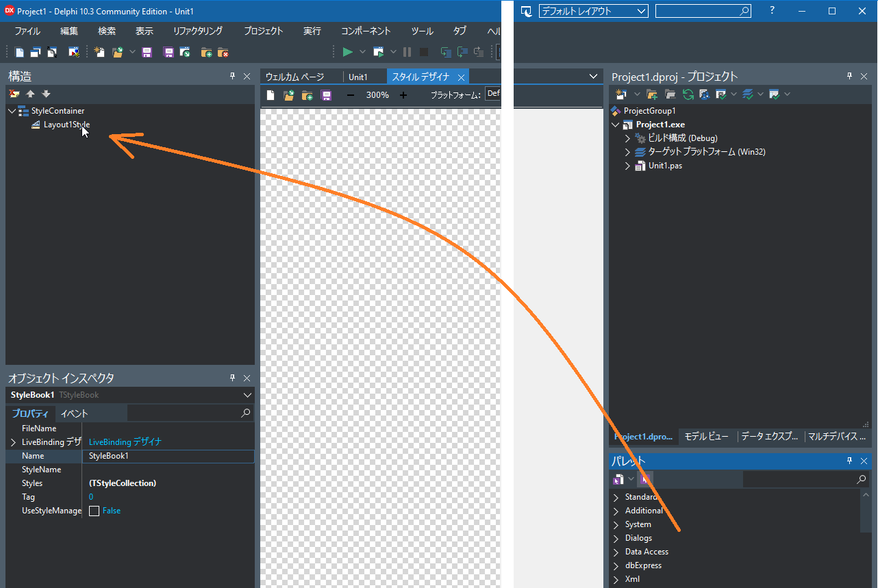Click the down arrow in Structure panel

(x=46, y=94)
